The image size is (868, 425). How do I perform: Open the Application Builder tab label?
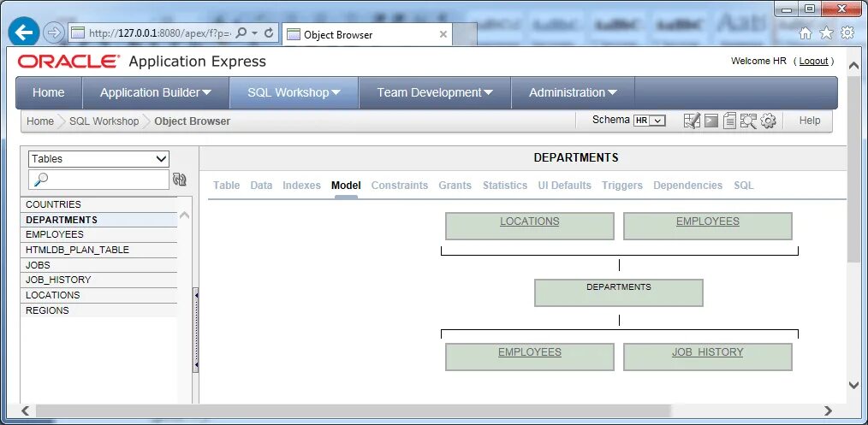[150, 93]
